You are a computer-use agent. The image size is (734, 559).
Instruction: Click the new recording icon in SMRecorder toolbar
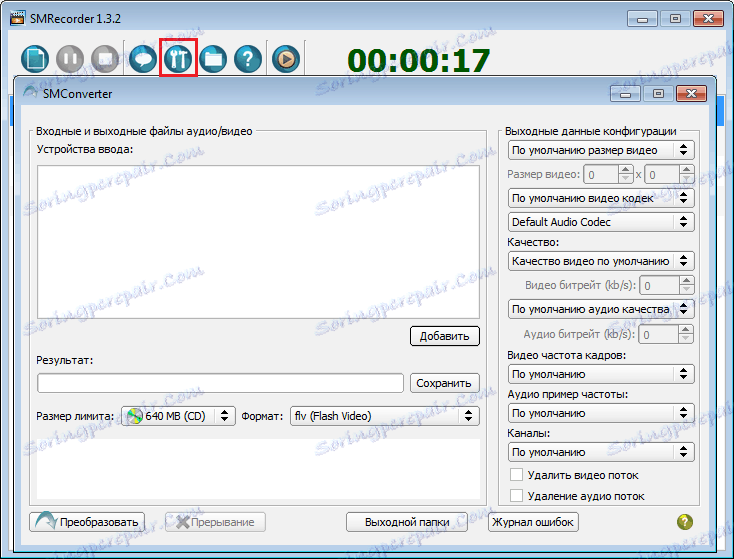coord(35,59)
